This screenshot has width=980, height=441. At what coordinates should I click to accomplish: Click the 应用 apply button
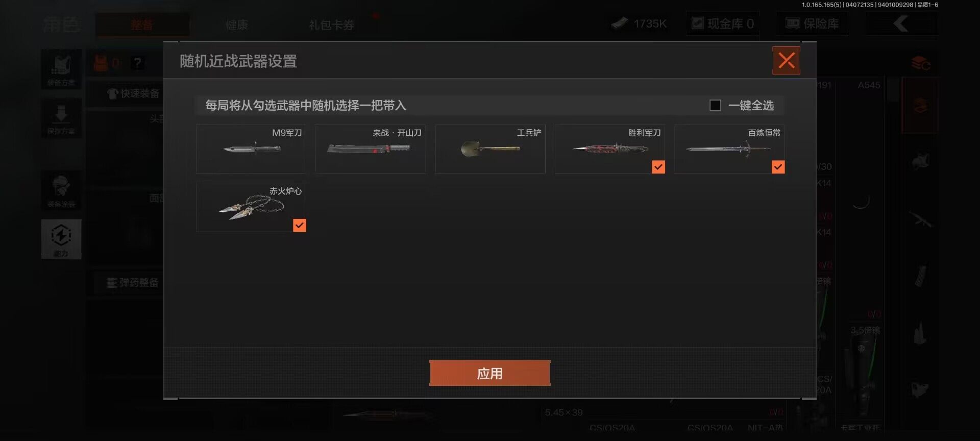click(490, 373)
